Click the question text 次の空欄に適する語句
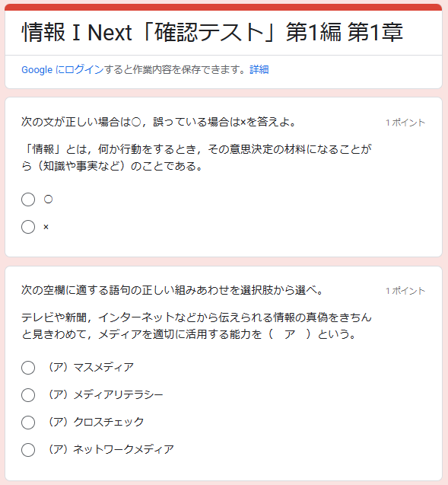Screen dimensions: 448x485 [172, 290]
